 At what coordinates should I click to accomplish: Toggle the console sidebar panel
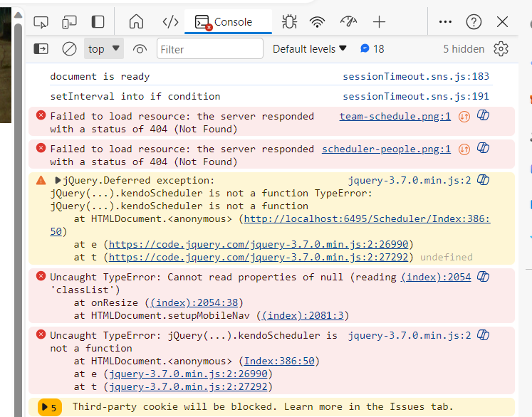tap(41, 49)
